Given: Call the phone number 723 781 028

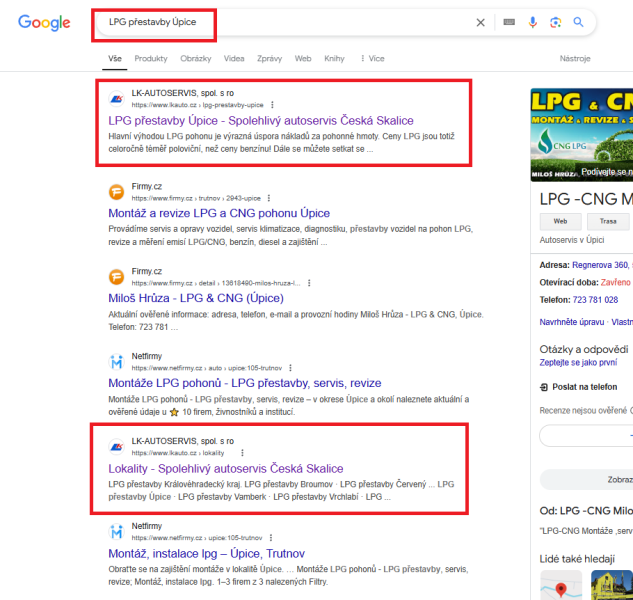Looking at the screenshot, I should pos(595,300).
